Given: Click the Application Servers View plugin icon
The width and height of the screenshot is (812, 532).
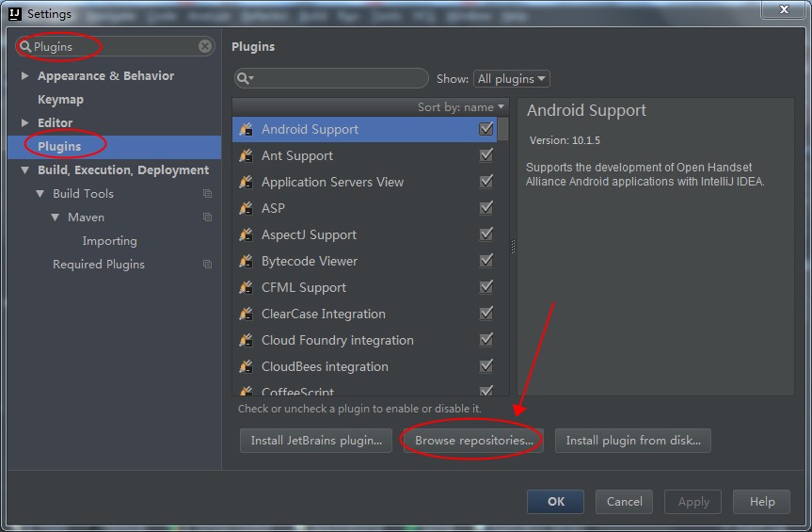Looking at the screenshot, I should [x=246, y=182].
